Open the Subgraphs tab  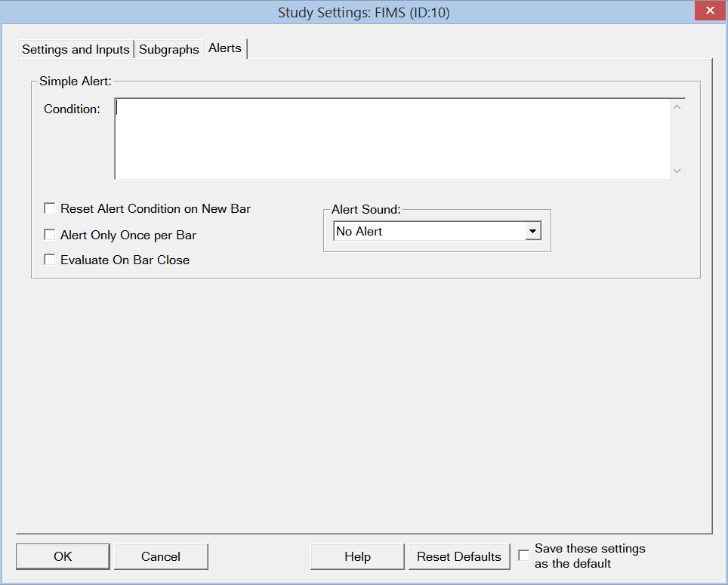point(169,49)
